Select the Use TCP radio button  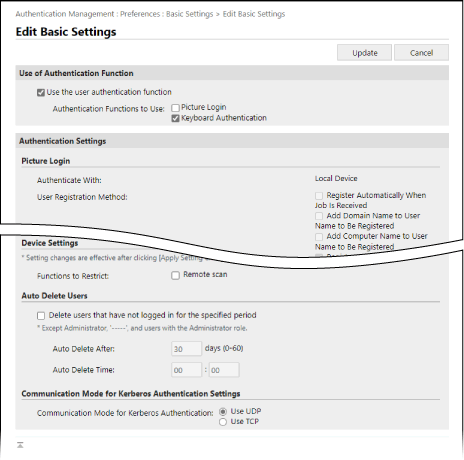pos(223,422)
